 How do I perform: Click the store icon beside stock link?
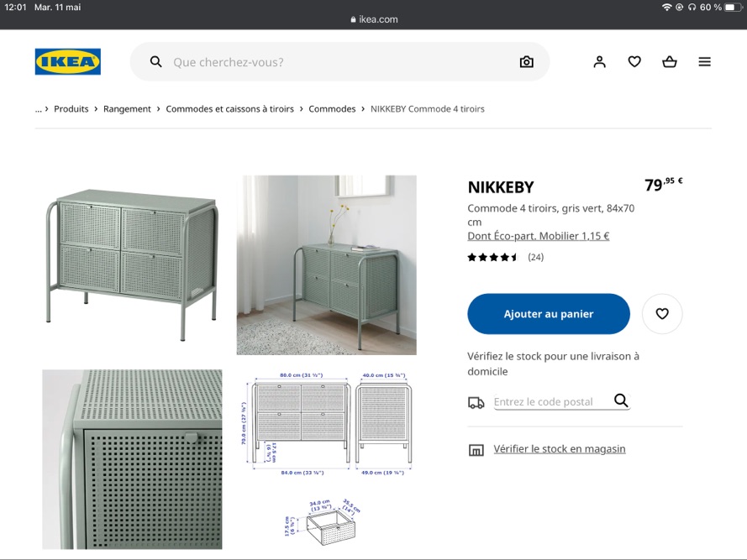476,449
